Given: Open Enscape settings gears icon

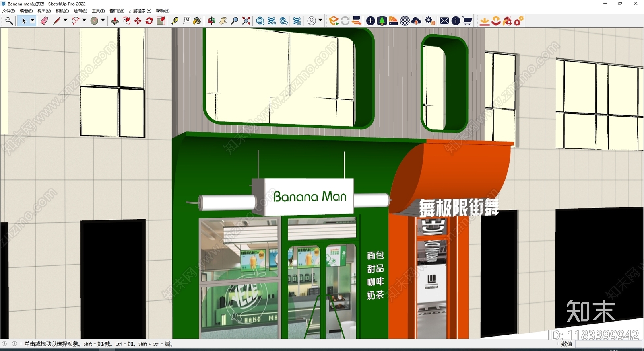Looking at the screenshot, I should pyautogui.click(x=430, y=21).
